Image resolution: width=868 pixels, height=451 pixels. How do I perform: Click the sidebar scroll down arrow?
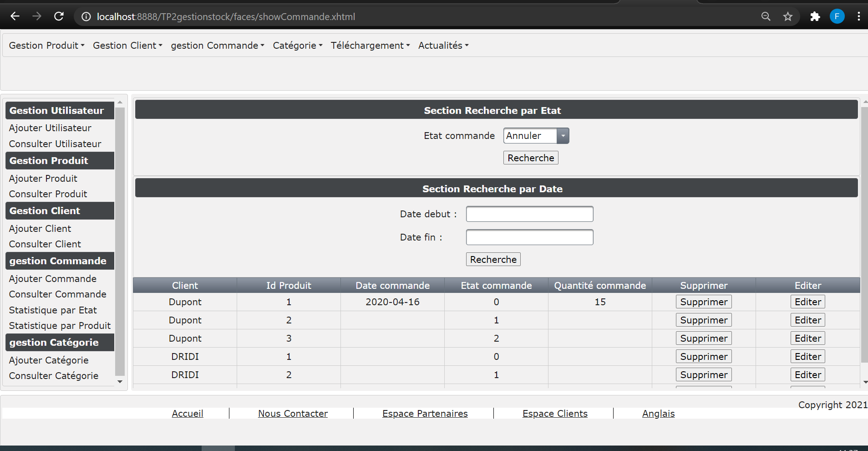click(120, 382)
